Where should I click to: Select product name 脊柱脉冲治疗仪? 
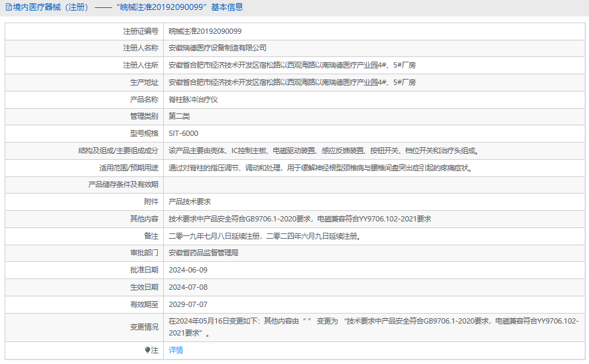click(193, 99)
